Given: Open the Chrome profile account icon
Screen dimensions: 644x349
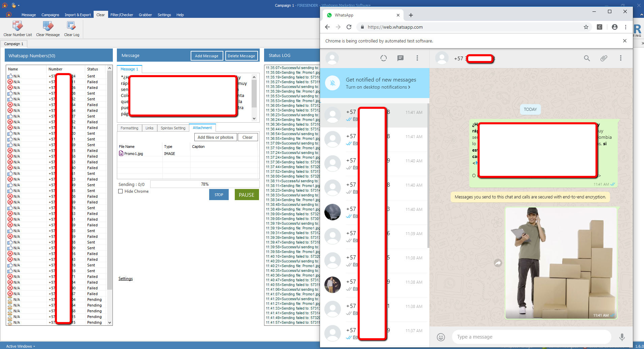Looking at the screenshot, I should pos(615,27).
